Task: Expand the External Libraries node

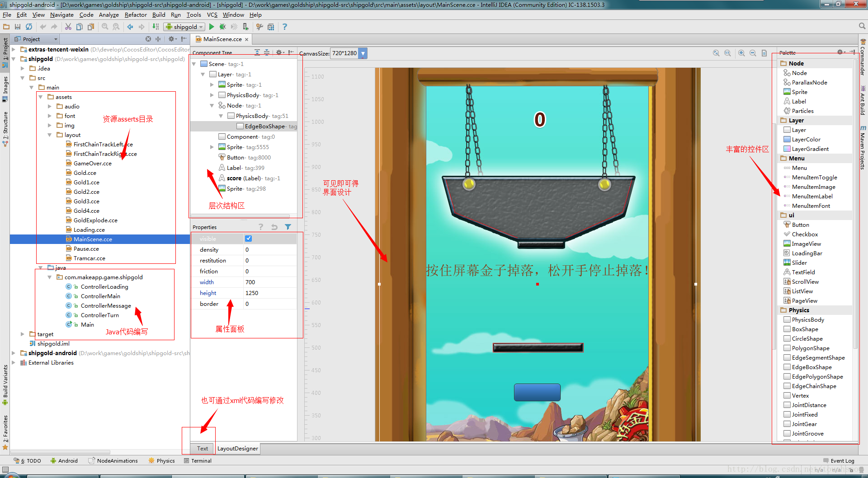Action: pos(14,362)
